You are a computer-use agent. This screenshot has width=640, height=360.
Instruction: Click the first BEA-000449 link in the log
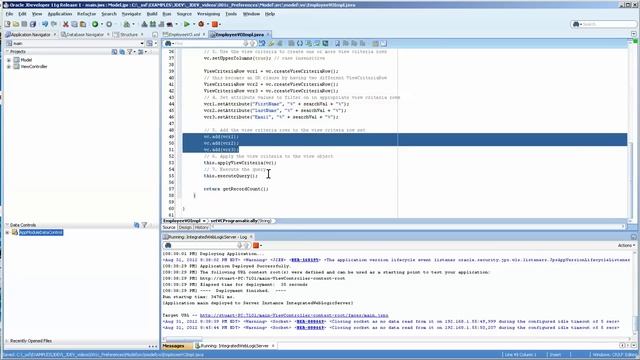click(311, 322)
